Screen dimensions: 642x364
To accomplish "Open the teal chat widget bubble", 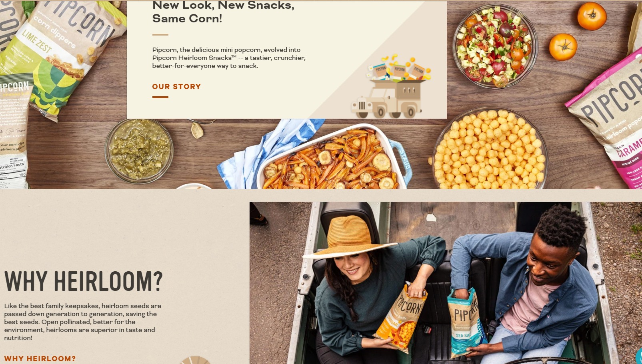I will pos(638,356).
